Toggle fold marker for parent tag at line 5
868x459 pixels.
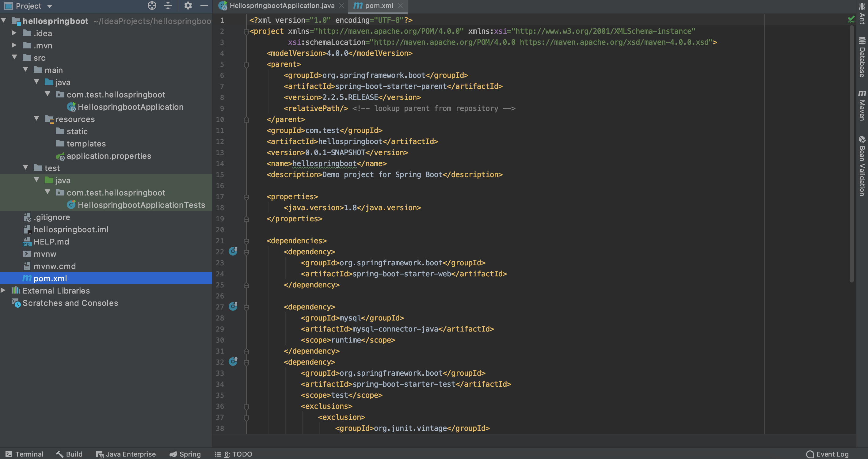click(246, 64)
